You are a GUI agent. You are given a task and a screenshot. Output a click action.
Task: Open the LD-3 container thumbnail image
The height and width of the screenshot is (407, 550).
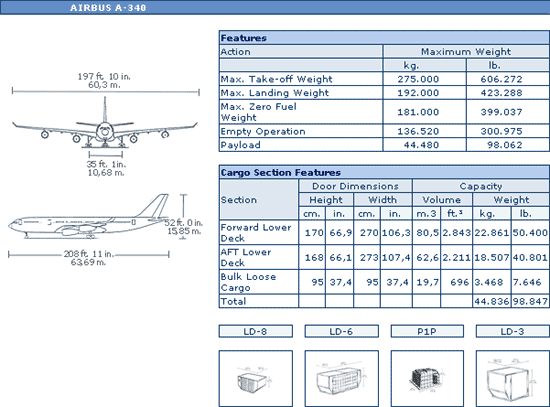click(512, 379)
